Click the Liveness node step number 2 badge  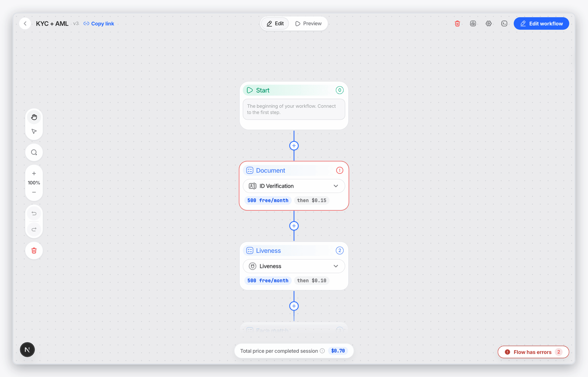[340, 250]
